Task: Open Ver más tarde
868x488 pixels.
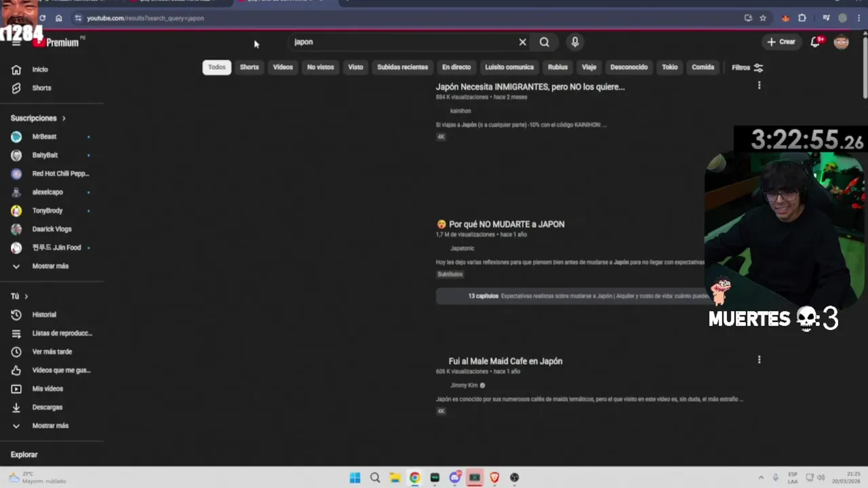Action: pos(53,352)
